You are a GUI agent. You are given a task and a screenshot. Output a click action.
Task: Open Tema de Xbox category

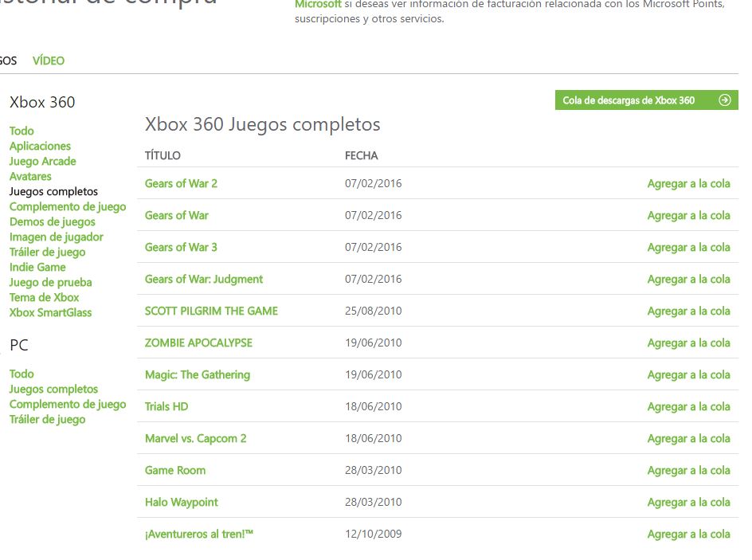pos(44,297)
